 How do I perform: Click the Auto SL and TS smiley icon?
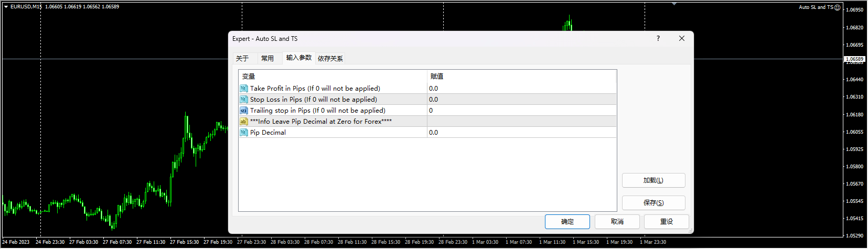[837, 7]
